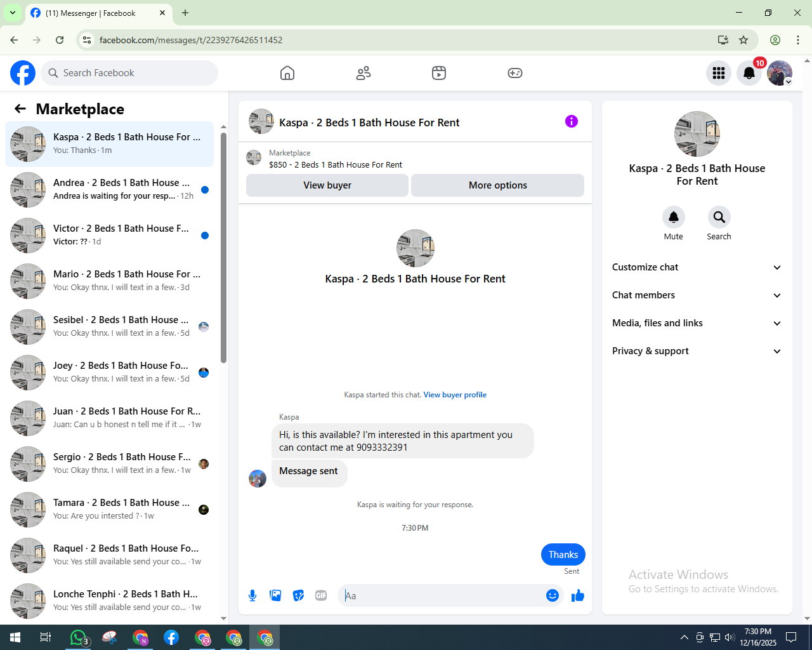Open the Gaming controller icon
The width and height of the screenshot is (812, 650).
click(515, 73)
